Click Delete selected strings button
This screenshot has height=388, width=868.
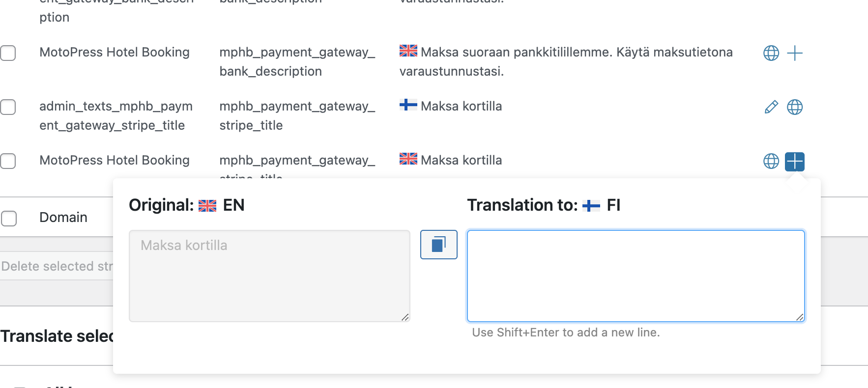(x=57, y=266)
